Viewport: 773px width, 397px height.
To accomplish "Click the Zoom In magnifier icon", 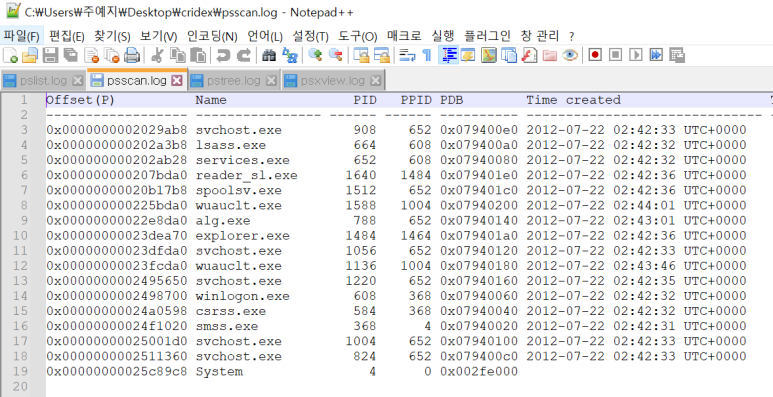I will (315, 55).
